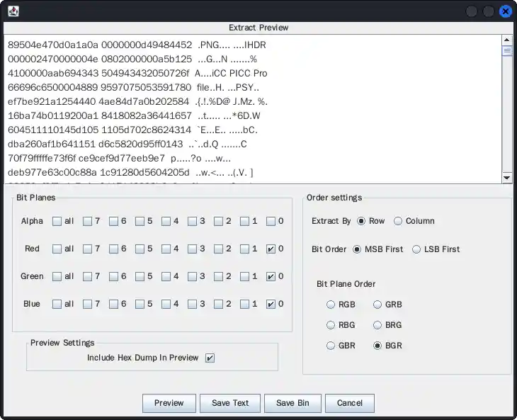517x420 pixels.
Task: Click Save Text button
Action: (x=230, y=403)
